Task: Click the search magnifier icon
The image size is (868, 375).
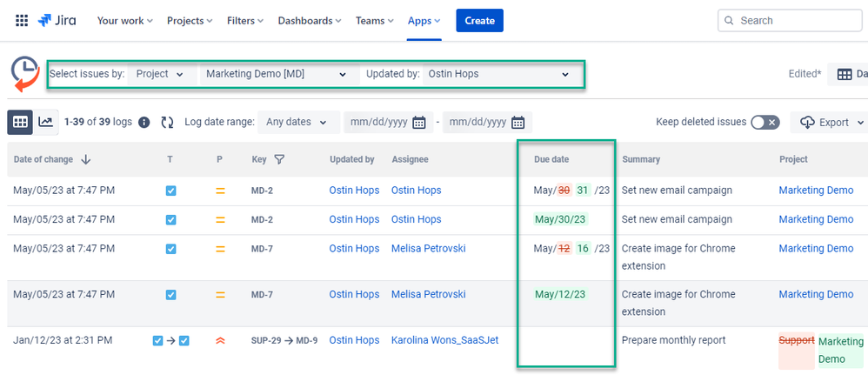Action: pos(729,21)
